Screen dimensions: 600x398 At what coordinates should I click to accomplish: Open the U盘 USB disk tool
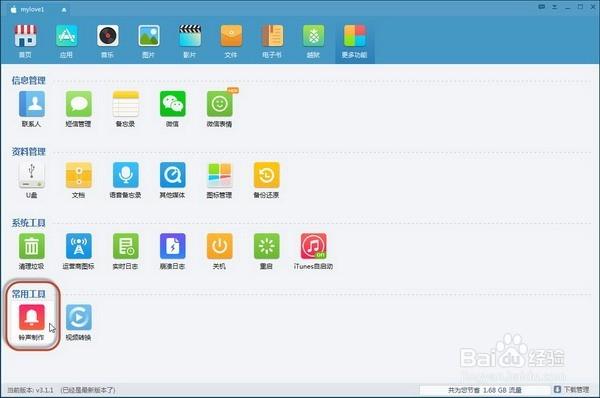pos(31,180)
